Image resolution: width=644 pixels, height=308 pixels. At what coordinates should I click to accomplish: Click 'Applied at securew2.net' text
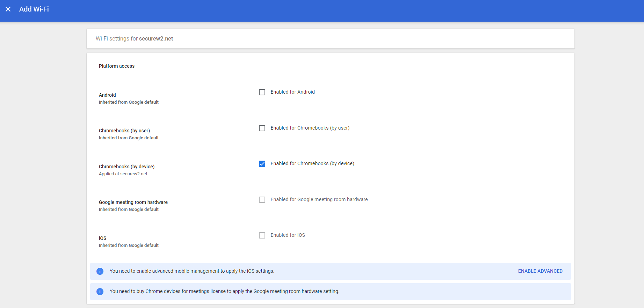[x=123, y=174]
